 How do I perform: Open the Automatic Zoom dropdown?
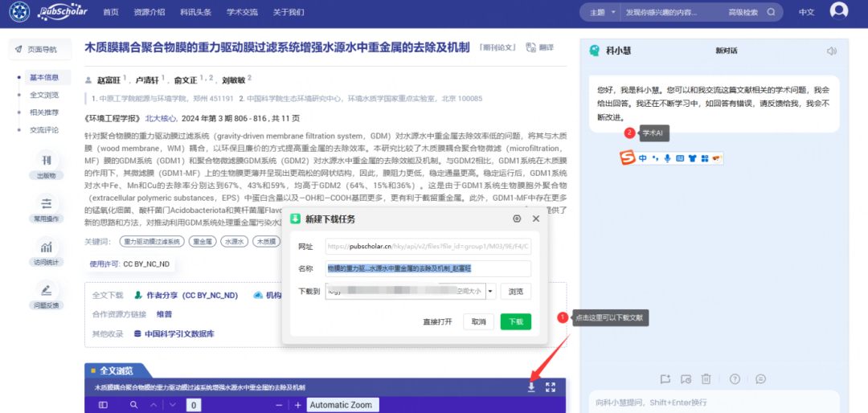tap(342, 405)
